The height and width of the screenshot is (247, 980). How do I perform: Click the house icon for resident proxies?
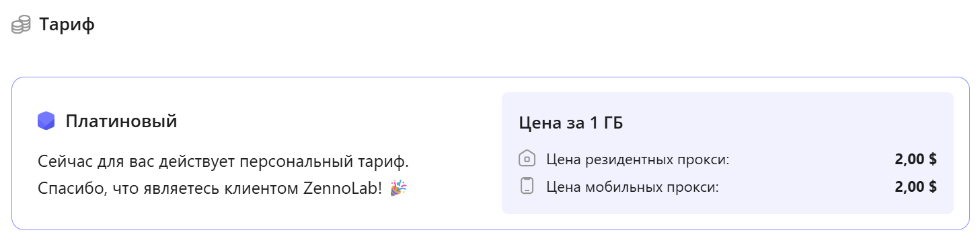tap(527, 160)
